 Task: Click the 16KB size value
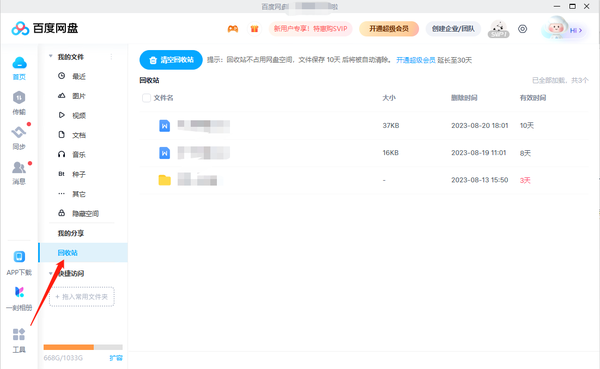[391, 153]
